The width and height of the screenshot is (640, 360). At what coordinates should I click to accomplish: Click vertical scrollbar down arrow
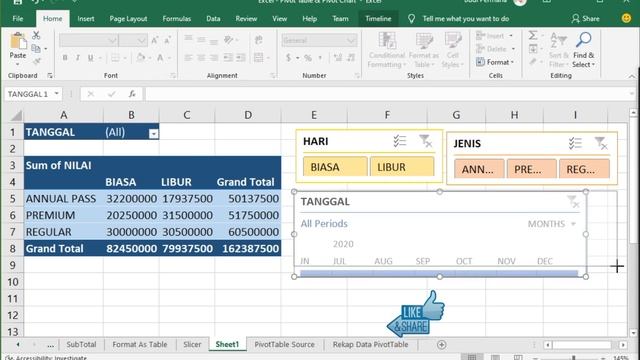tap(633, 333)
